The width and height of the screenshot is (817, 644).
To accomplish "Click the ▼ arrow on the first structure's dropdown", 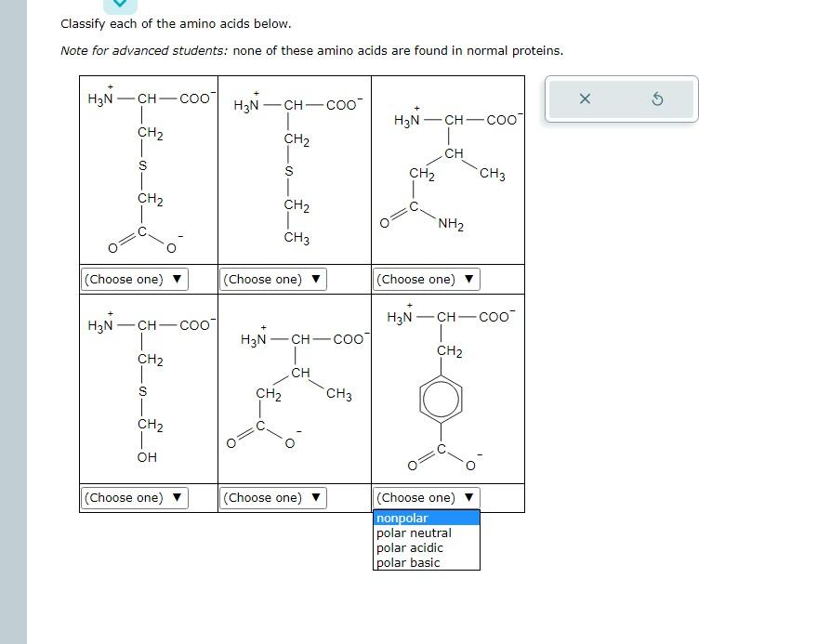I will [x=176, y=279].
